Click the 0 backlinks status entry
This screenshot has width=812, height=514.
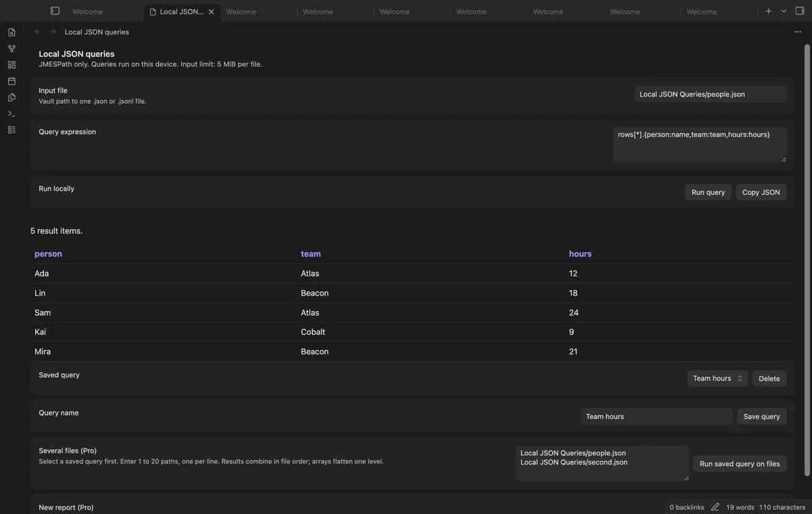(686, 507)
